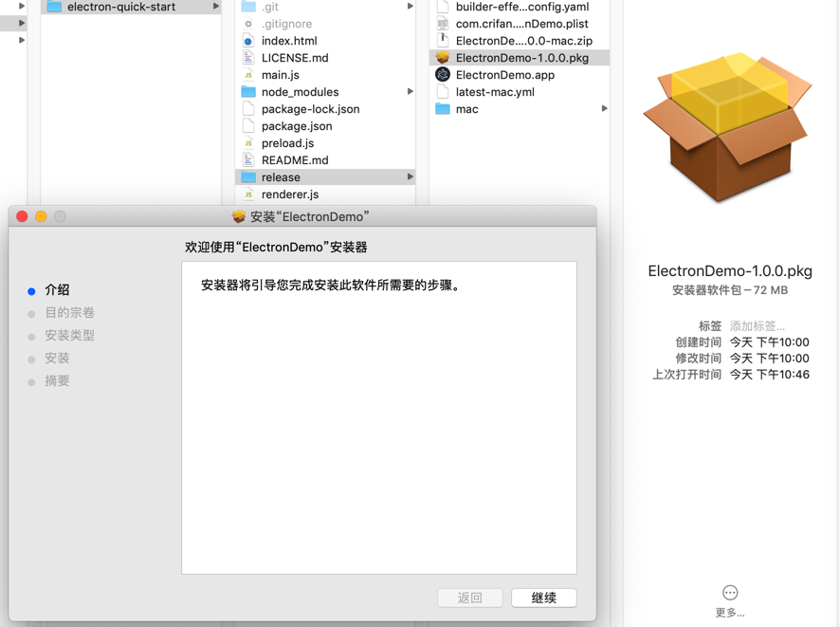Click the LICENSE.md document icon
This screenshot has width=840, height=627.
(x=248, y=58)
